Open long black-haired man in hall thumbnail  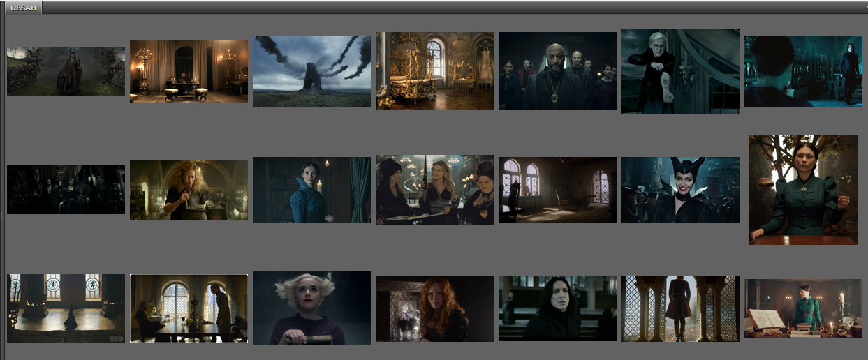pos(557,308)
